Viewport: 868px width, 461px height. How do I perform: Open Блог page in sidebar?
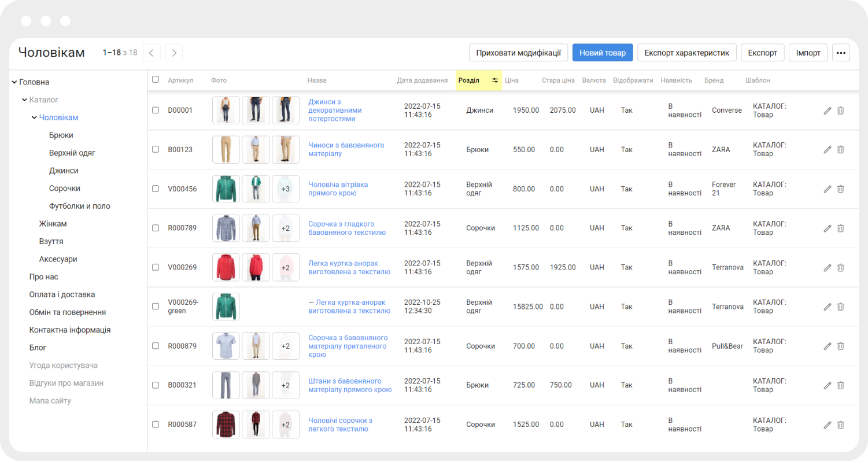point(38,348)
